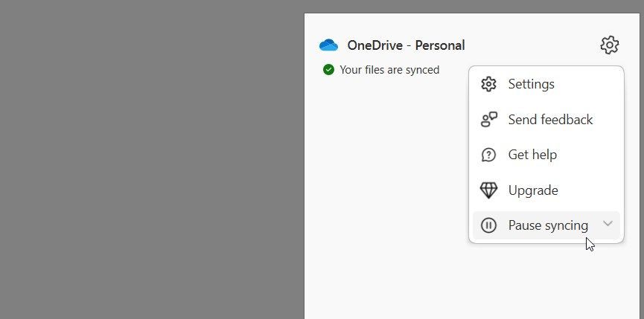
Task: Click the Get help question bubble icon
Action: pyautogui.click(x=488, y=155)
